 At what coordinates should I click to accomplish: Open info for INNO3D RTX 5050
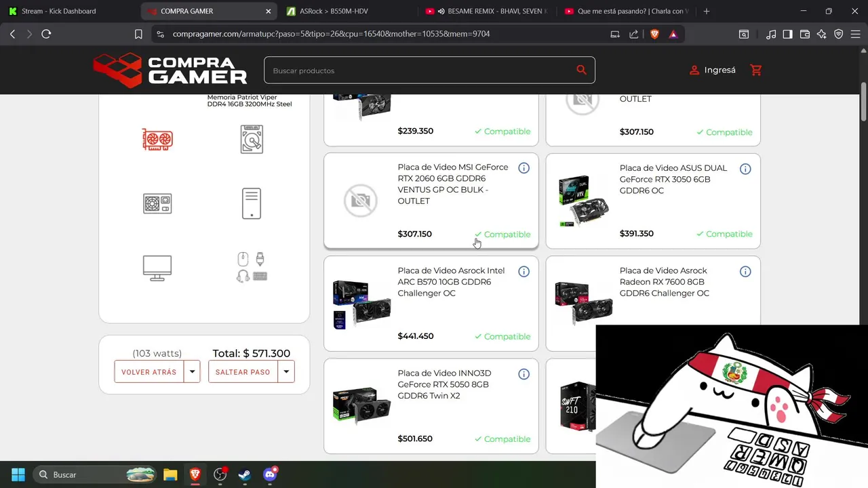[524, 374]
